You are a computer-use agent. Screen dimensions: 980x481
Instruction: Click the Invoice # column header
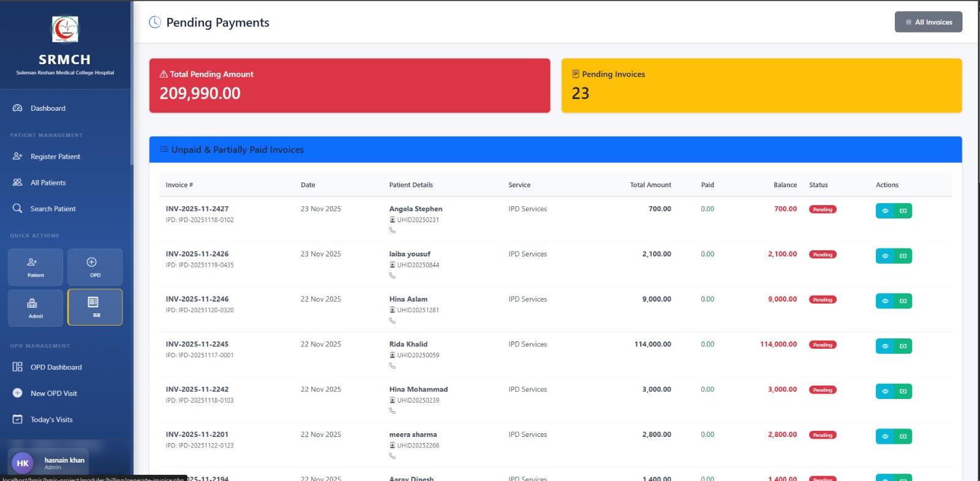point(179,185)
